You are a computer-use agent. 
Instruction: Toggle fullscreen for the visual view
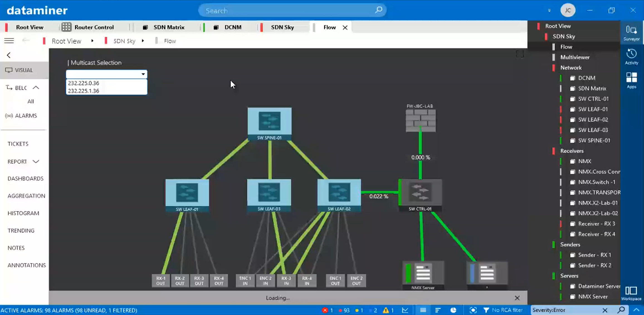click(x=520, y=54)
